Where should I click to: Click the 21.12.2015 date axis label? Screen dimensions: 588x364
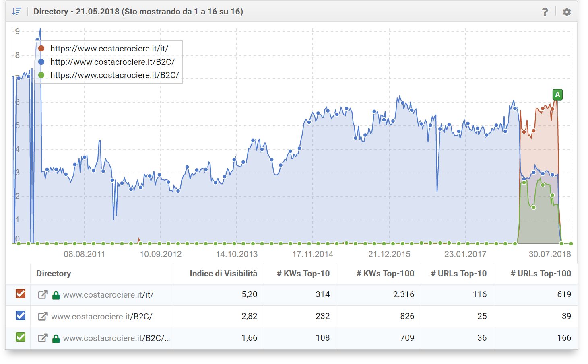coord(389,254)
